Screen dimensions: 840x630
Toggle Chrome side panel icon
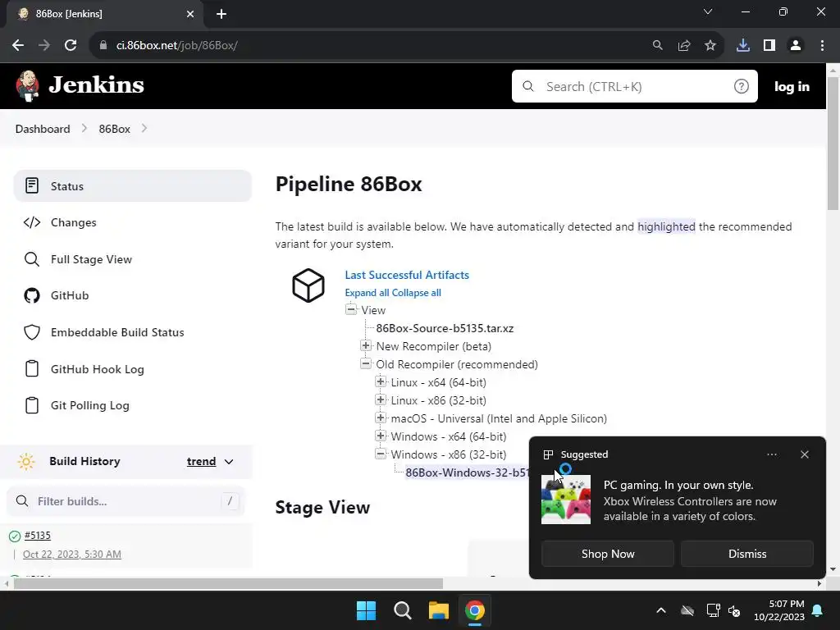[x=769, y=46]
